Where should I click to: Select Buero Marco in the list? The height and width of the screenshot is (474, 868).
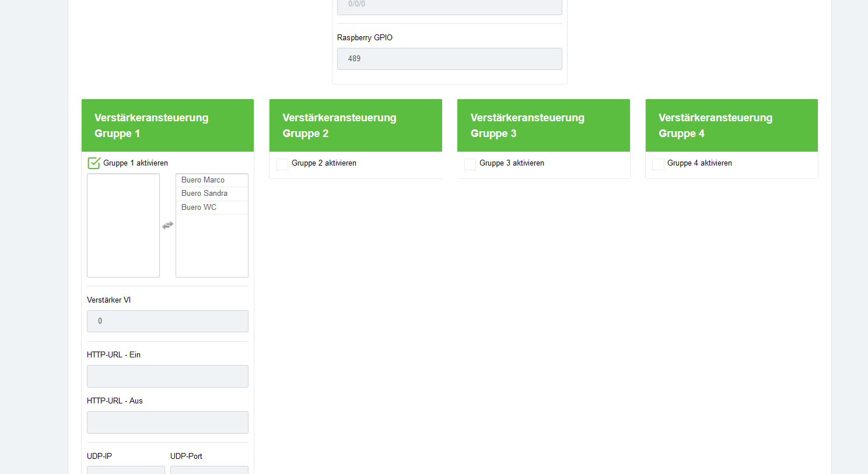203,180
